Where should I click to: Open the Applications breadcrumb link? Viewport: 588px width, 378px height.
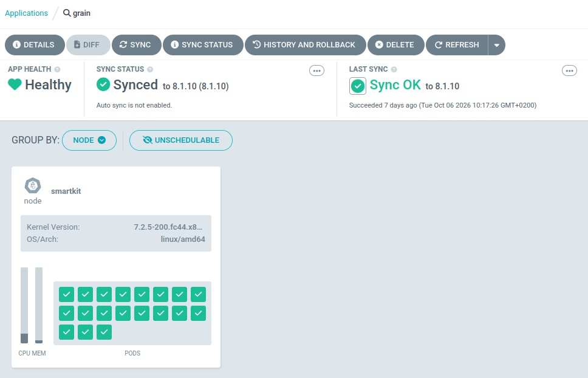(26, 13)
